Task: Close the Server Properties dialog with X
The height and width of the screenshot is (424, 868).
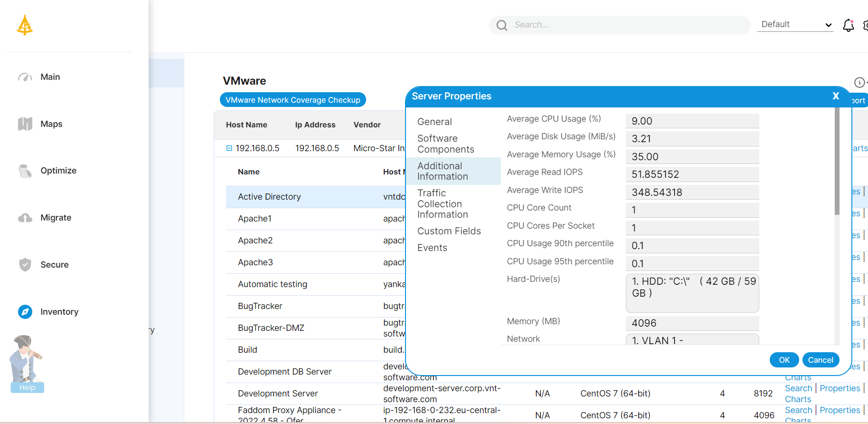Action: tap(836, 96)
